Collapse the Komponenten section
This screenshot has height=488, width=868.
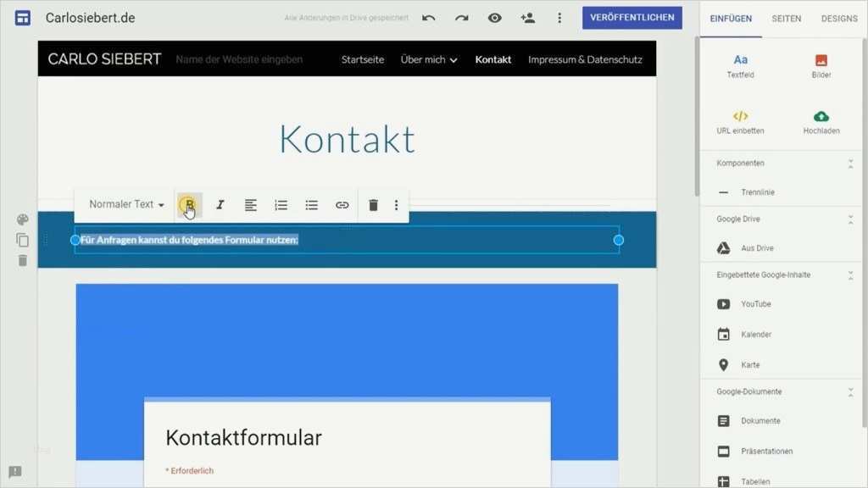click(x=850, y=164)
